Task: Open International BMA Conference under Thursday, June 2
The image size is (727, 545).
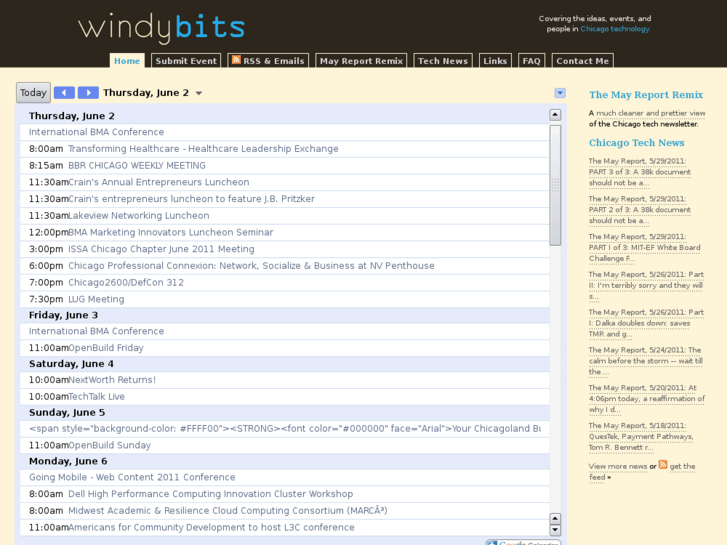Action: coord(96,132)
